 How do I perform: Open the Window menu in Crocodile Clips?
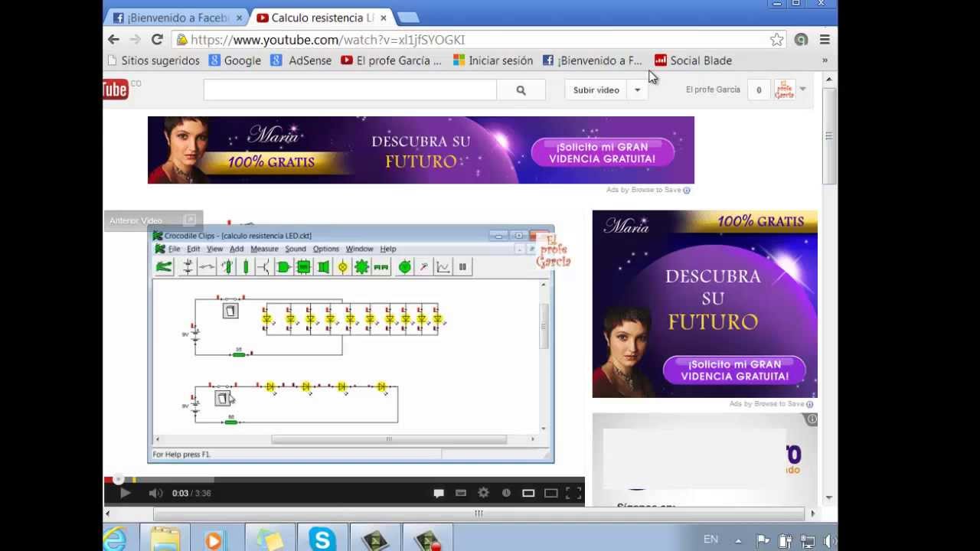click(x=359, y=249)
